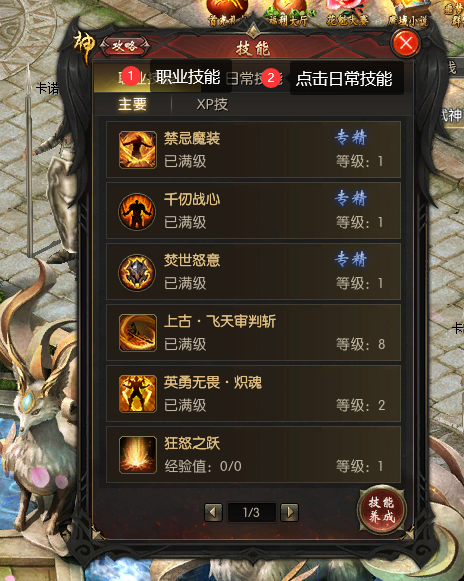The width and height of the screenshot is (464, 581).
Task: Close the 技能 panel with red X
Action: click(406, 43)
